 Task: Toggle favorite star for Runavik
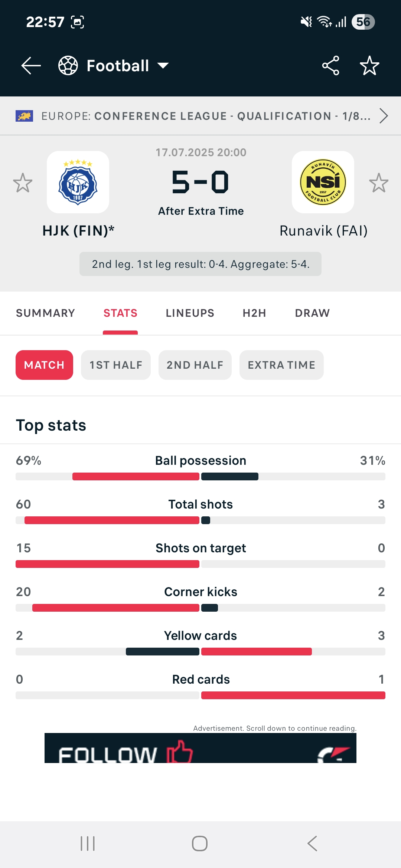(378, 183)
